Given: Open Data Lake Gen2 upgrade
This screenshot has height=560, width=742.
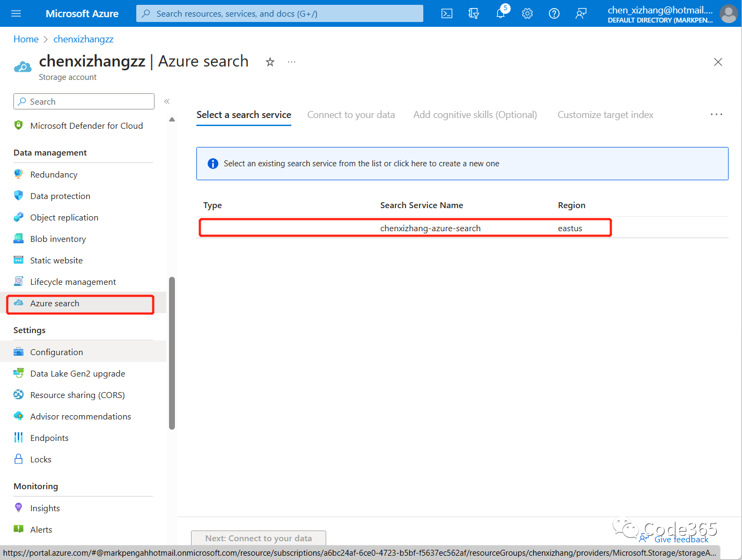Looking at the screenshot, I should 77,373.
